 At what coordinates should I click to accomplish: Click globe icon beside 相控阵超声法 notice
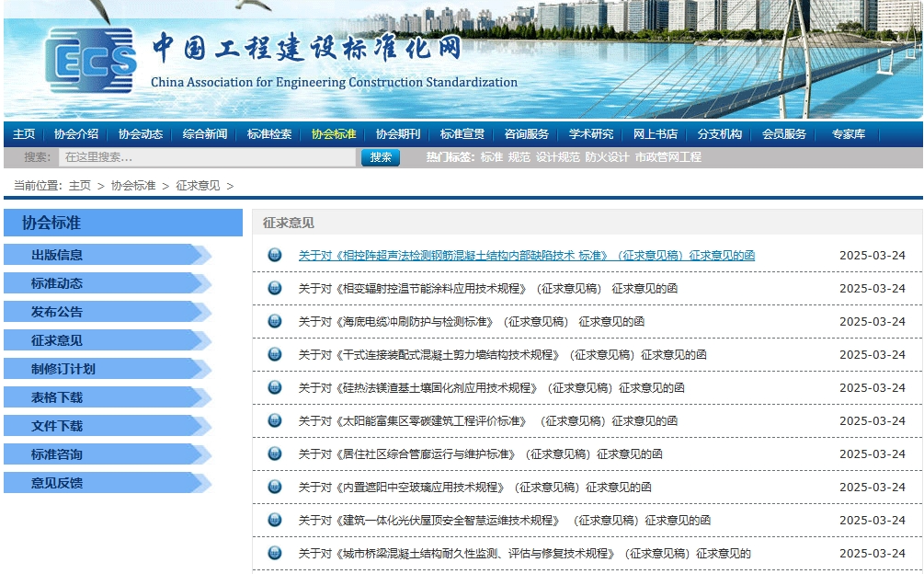click(x=274, y=255)
